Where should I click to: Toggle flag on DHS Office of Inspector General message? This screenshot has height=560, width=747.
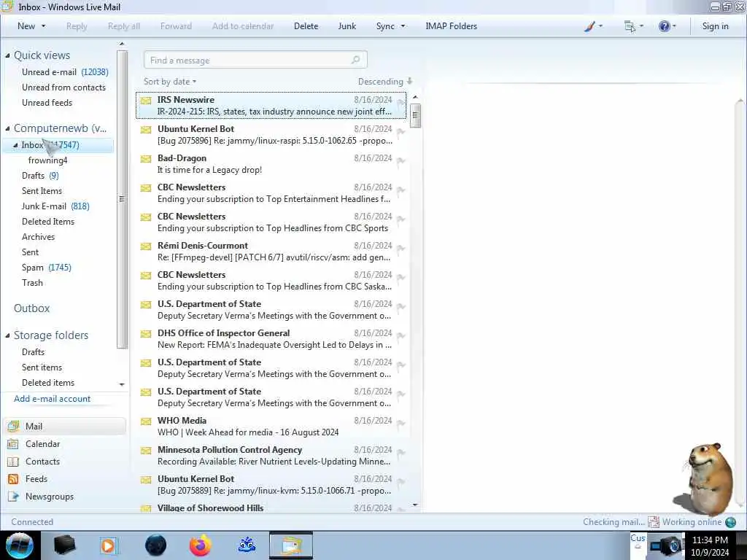[400, 336]
